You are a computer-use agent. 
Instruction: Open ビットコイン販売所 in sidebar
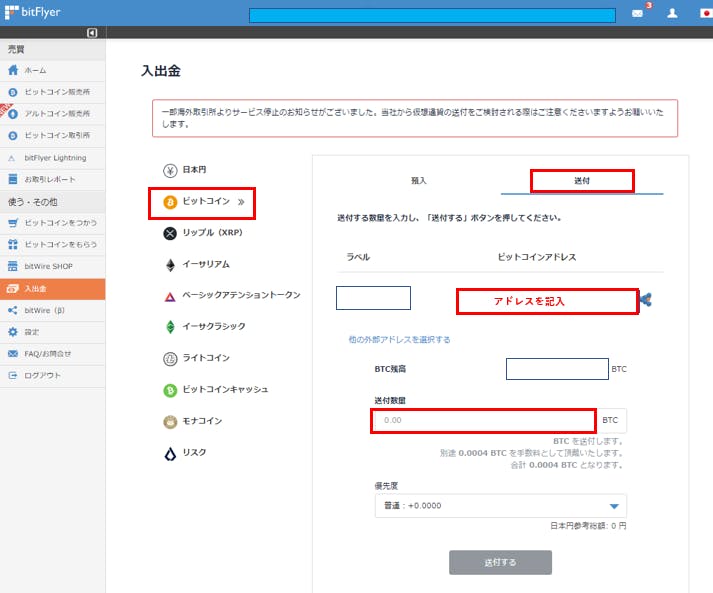tap(52, 92)
